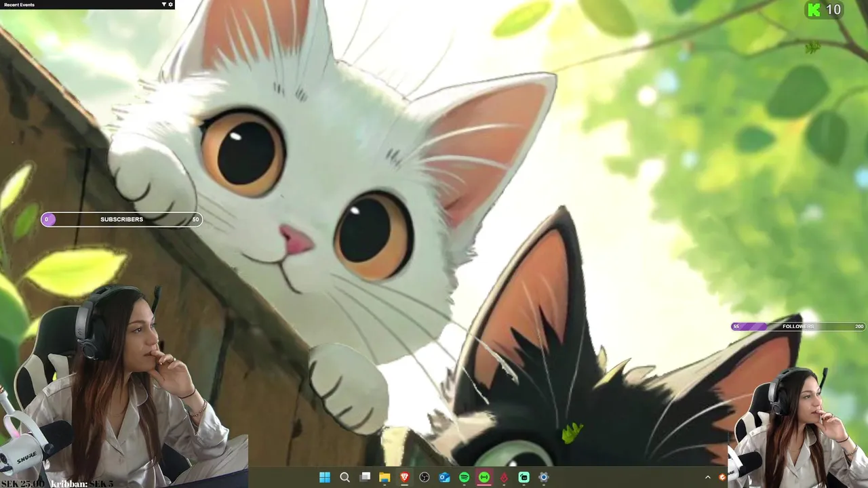Open Spotify from the taskbar
The height and width of the screenshot is (488, 868).
(x=465, y=477)
